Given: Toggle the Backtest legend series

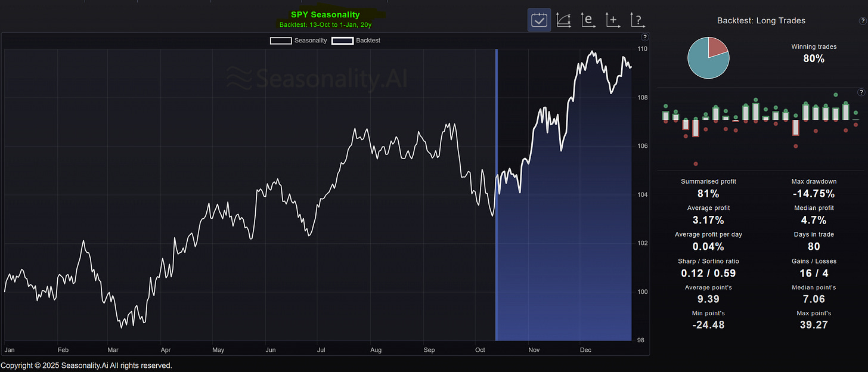Looking at the screenshot, I should coord(356,41).
